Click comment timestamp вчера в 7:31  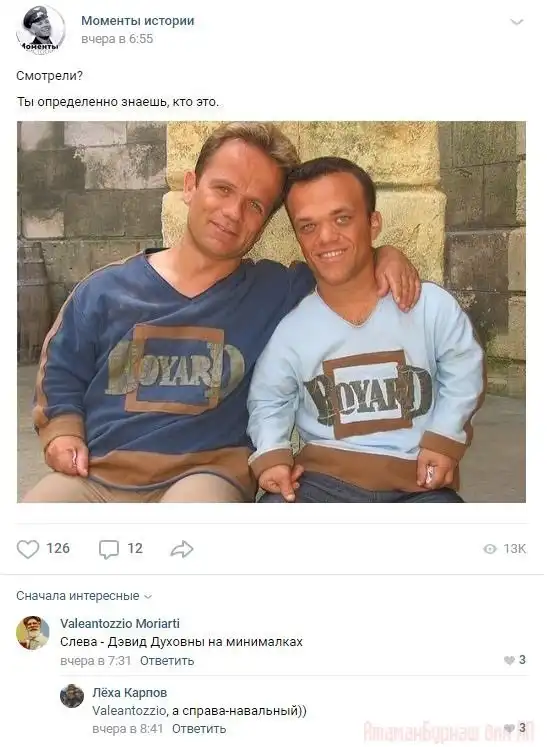pyautogui.click(x=96, y=661)
